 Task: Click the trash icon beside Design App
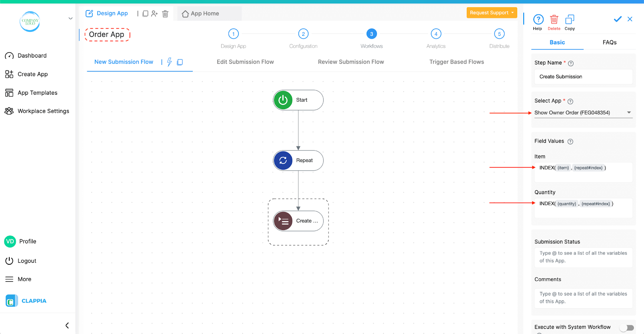[165, 14]
